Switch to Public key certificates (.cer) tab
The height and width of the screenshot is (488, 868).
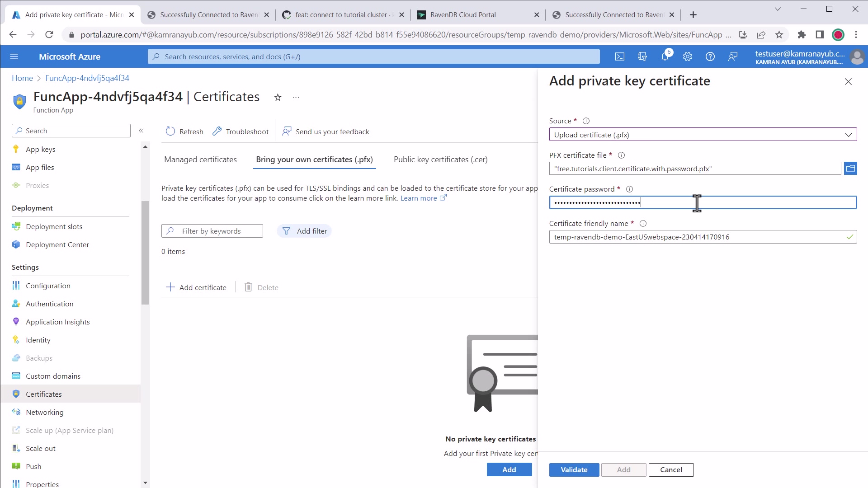[x=440, y=160]
